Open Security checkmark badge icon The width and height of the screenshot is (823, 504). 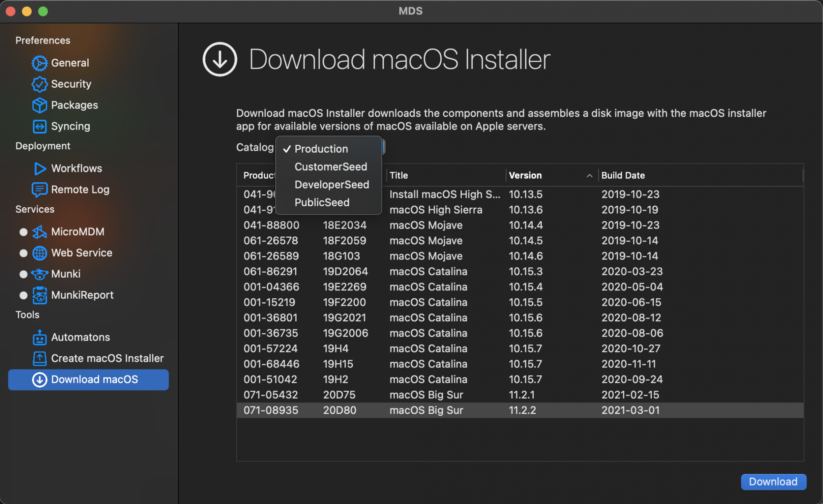[40, 84]
